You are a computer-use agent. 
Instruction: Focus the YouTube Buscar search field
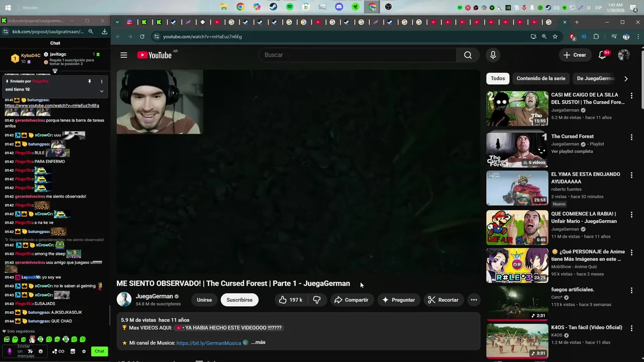[357, 55]
